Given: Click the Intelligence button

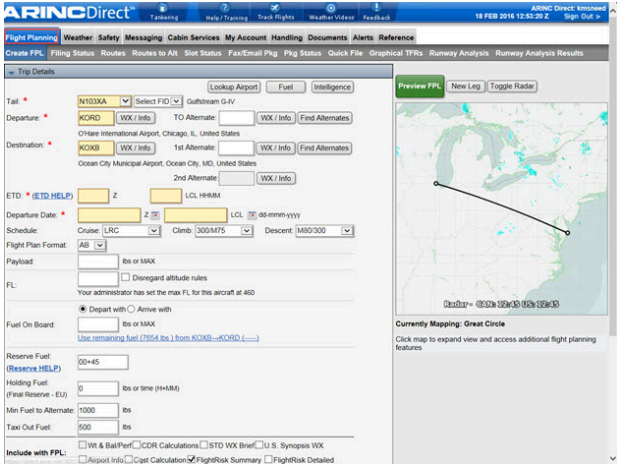Looking at the screenshot, I should 332,87.
